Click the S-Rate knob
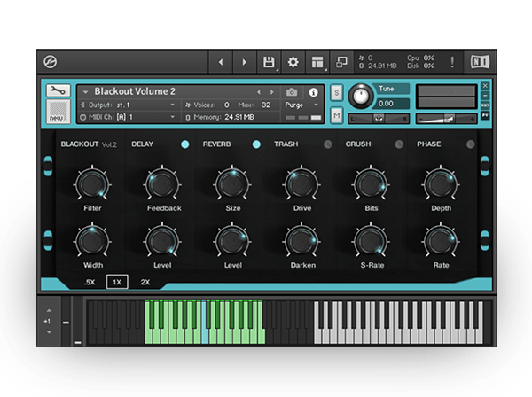 click(x=371, y=241)
